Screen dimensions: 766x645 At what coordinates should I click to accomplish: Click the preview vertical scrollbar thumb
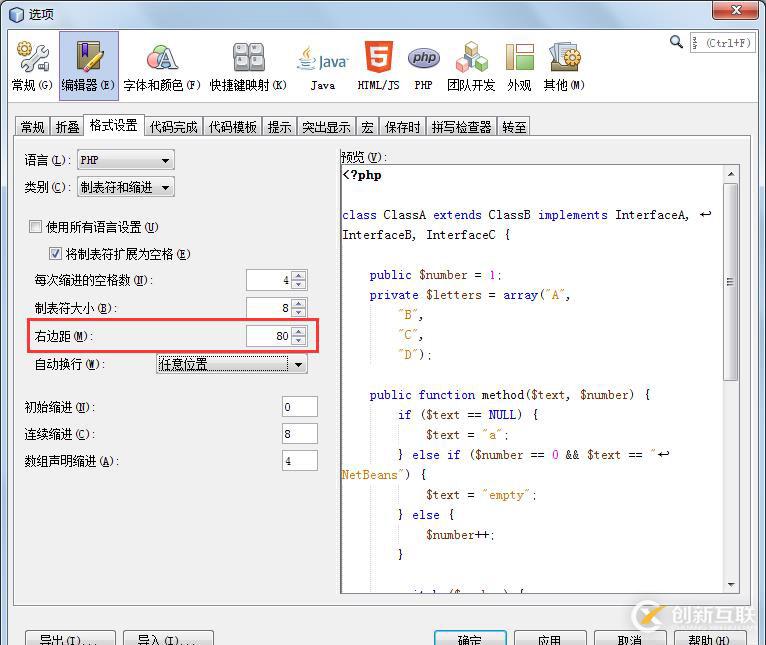point(731,281)
